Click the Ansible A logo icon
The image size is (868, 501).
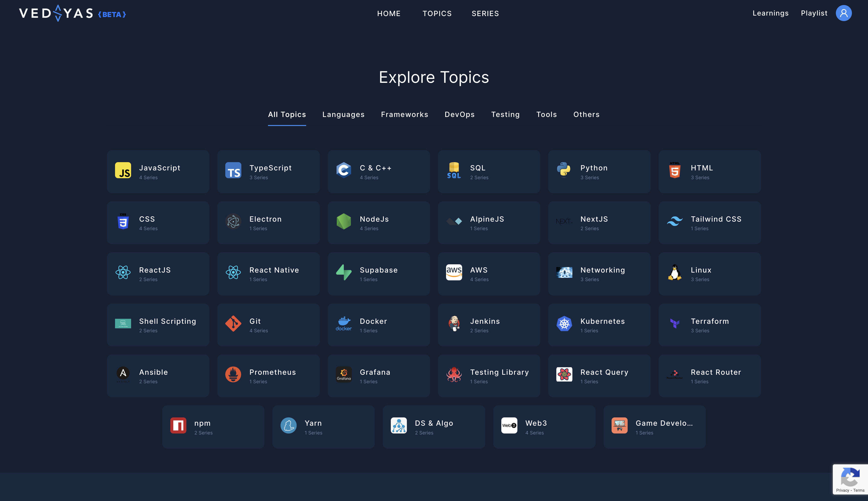(x=123, y=374)
